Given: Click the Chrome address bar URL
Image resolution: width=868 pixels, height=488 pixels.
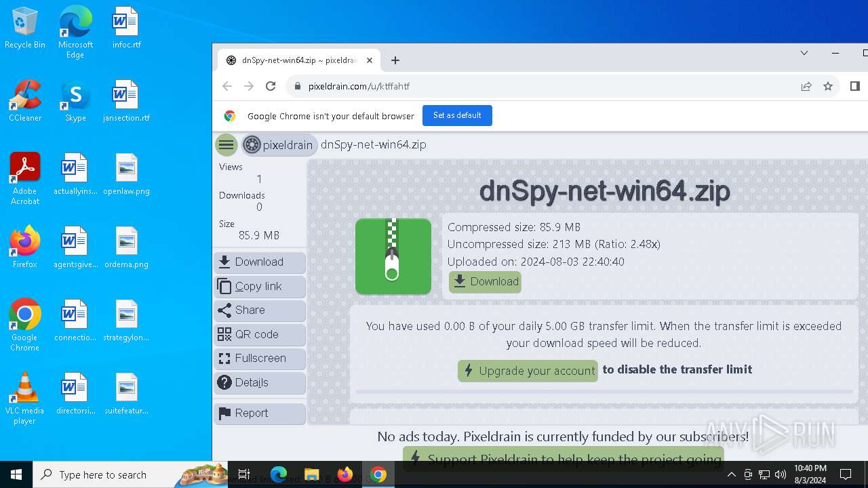Looking at the screenshot, I should pos(359,86).
